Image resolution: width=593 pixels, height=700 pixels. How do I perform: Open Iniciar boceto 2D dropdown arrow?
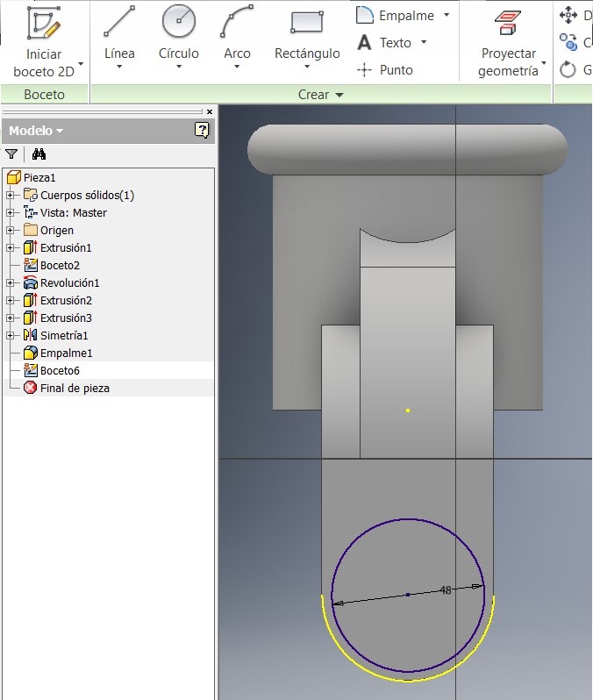pos(81,64)
